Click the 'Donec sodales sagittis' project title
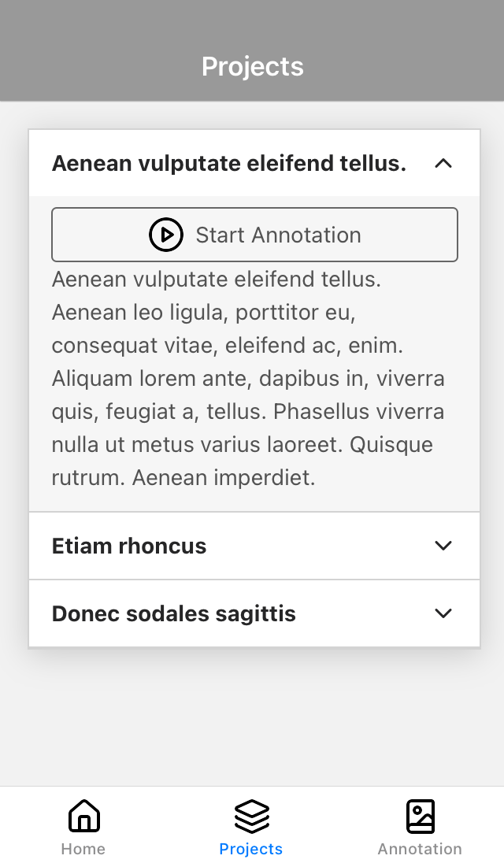This screenshot has height=863, width=504. (174, 613)
